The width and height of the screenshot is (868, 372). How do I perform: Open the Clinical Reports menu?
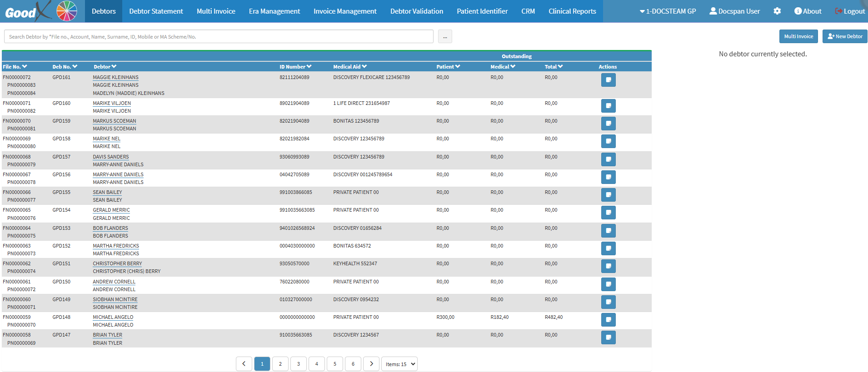[x=572, y=11]
